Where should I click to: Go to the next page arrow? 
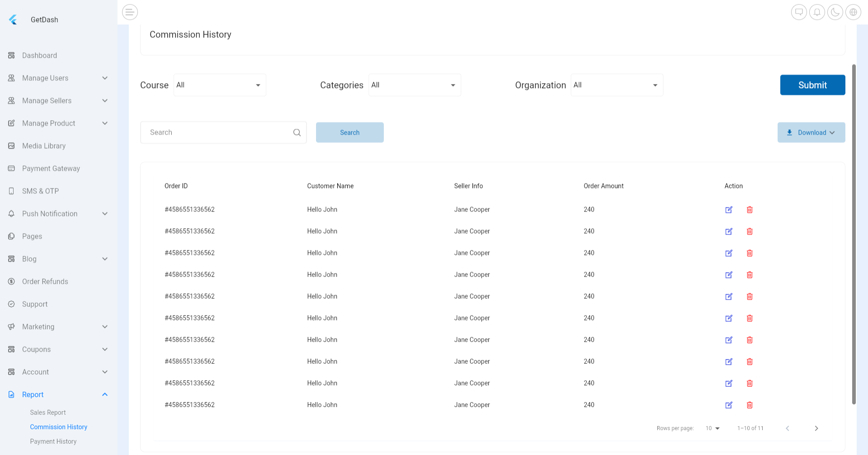816,428
